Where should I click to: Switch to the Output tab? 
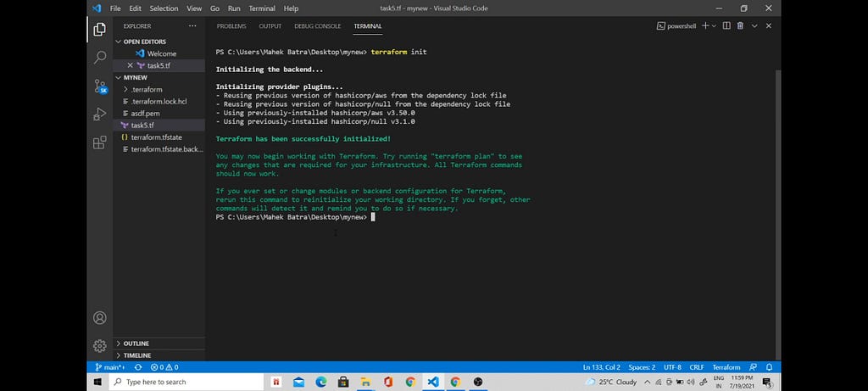point(270,26)
